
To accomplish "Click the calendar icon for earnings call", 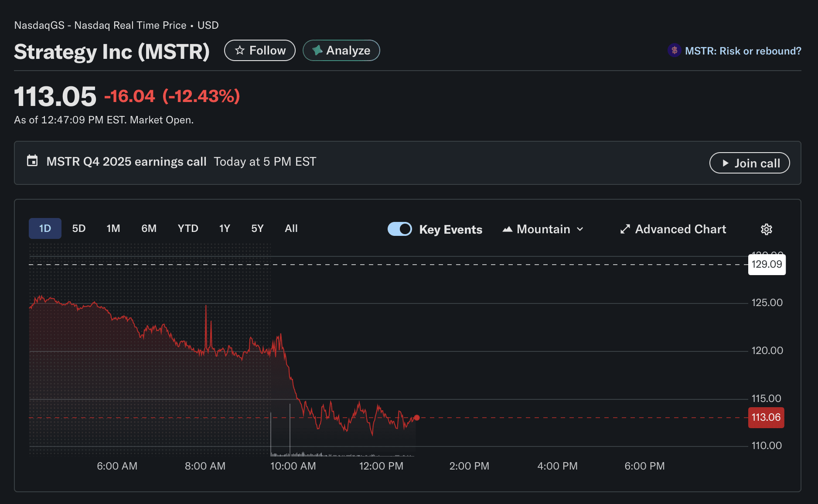I will coord(32,161).
